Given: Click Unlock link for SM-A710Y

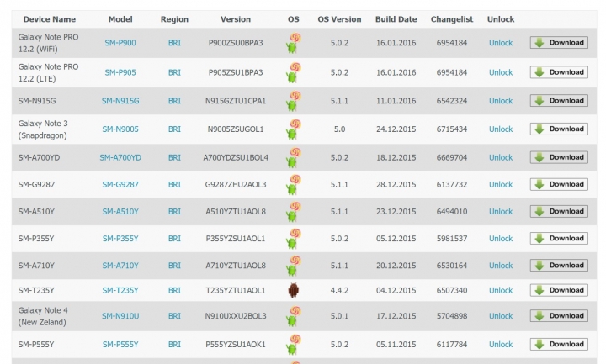Looking at the screenshot, I should tap(501, 266).
